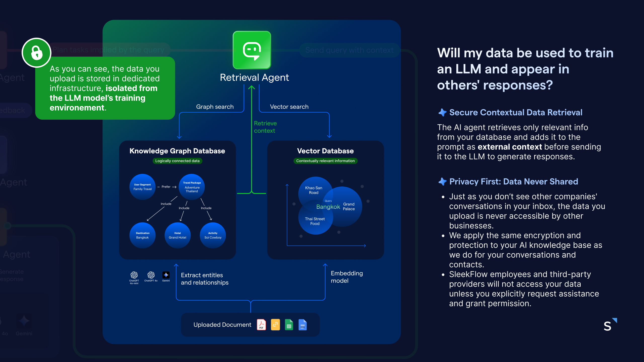Click the Hotel Grand Hotel node

[x=178, y=235]
